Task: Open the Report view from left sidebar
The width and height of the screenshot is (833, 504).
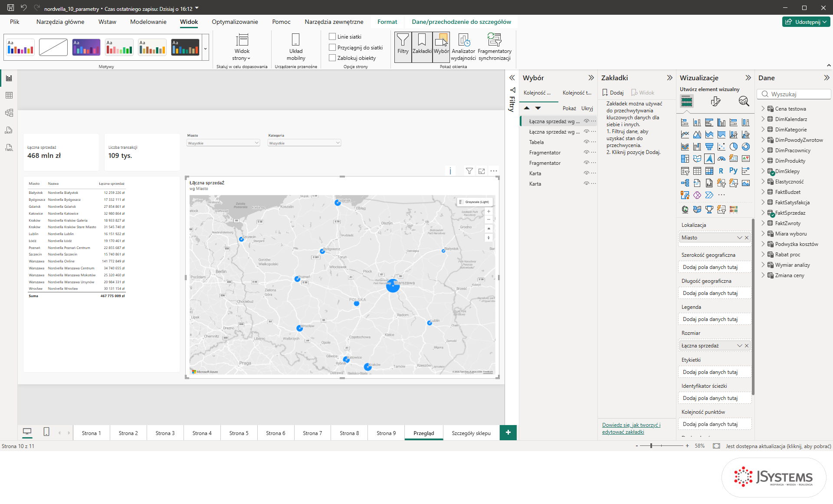Action: point(9,78)
